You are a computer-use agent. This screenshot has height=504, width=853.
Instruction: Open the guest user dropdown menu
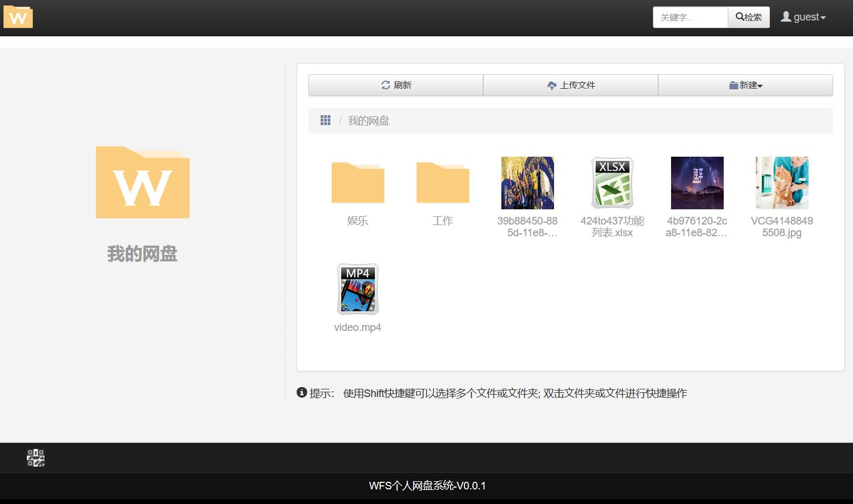point(803,18)
